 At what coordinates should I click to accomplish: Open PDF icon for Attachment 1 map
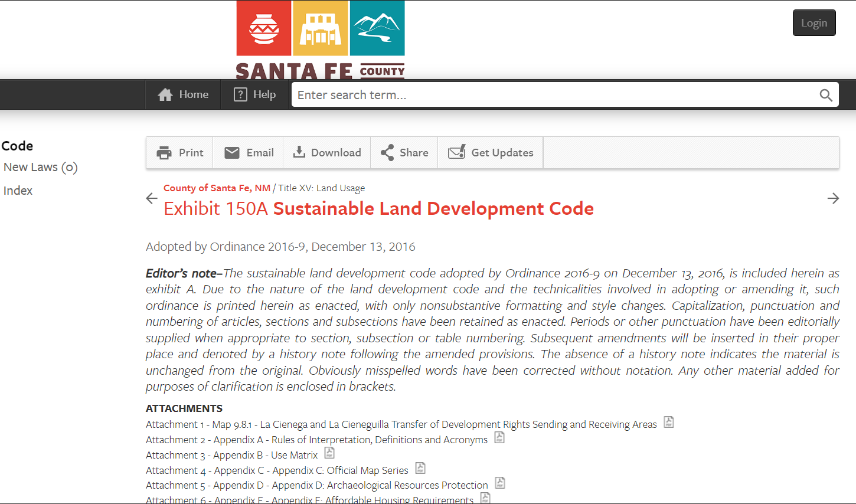[668, 422]
